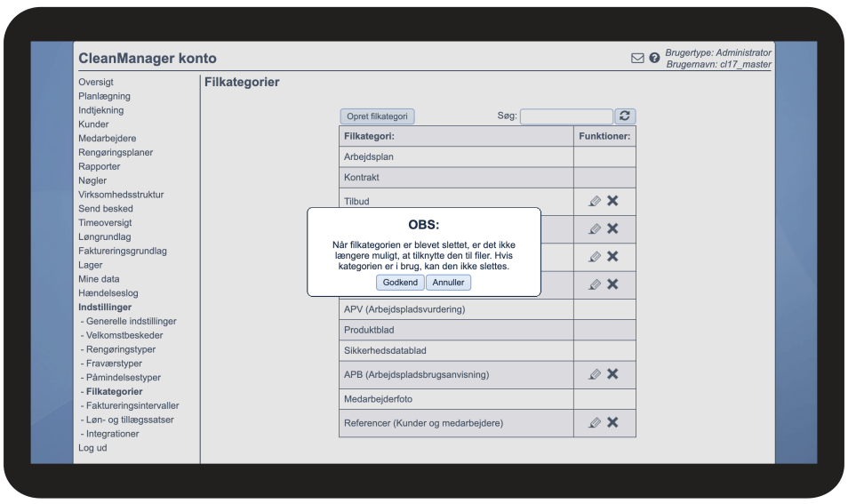
Task: Focus the Søg search field
Action: pos(566,116)
